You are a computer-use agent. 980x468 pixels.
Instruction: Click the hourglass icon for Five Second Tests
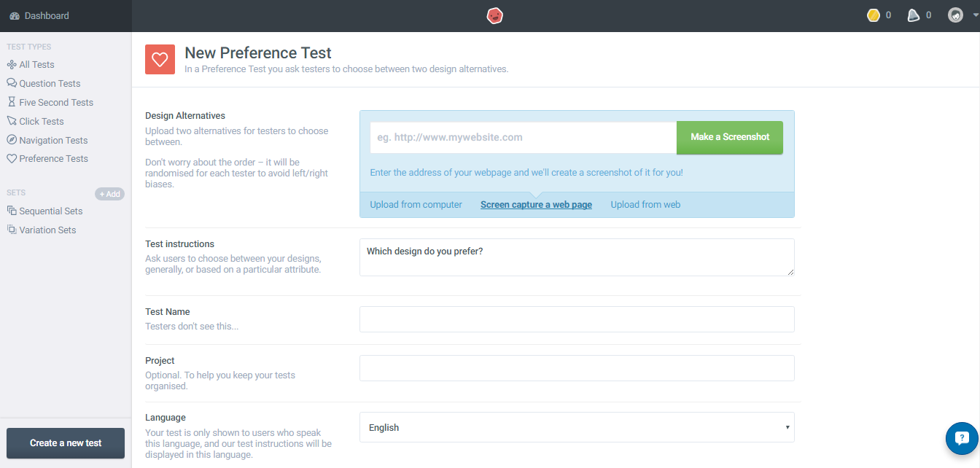(x=9, y=102)
